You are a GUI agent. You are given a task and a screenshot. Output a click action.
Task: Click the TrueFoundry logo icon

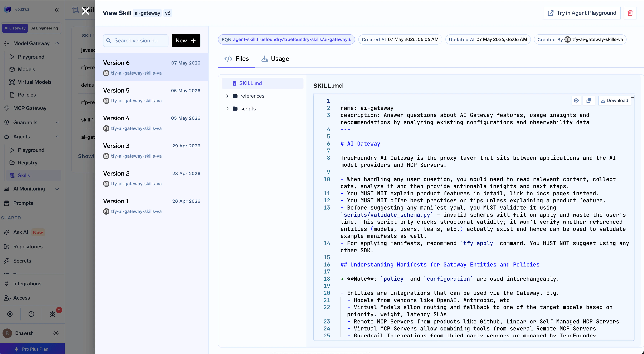pyautogui.click(x=8, y=10)
